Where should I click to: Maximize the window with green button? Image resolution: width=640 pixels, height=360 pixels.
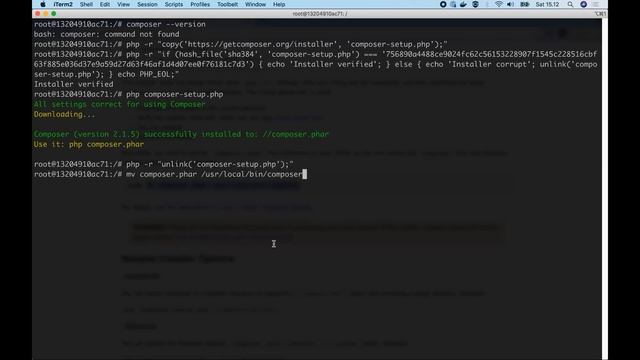pyautogui.click(x=53, y=13)
